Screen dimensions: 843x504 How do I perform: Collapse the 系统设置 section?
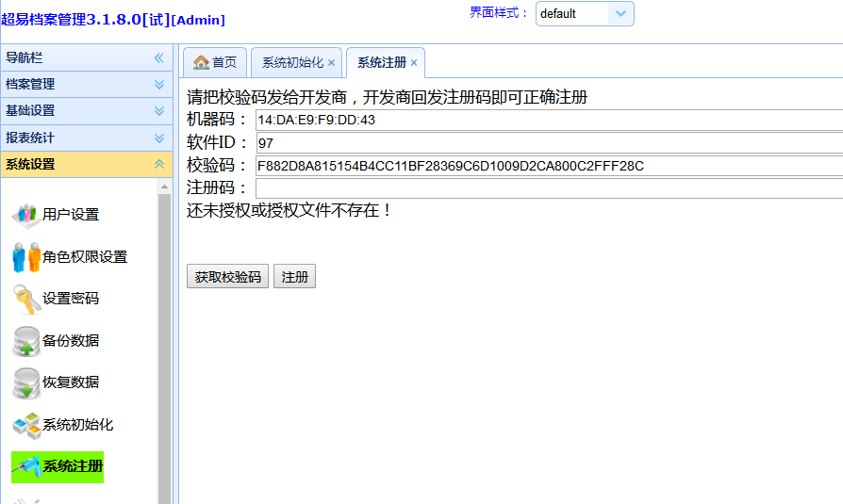[x=159, y=165]
